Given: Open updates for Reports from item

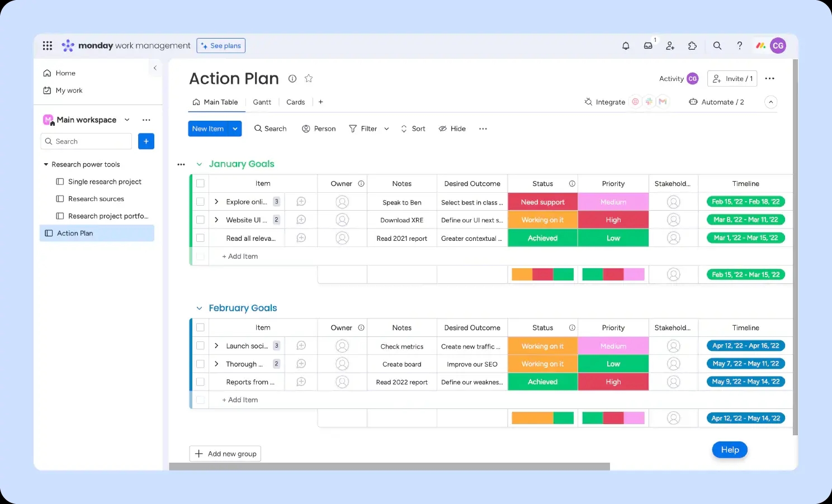Looking at the screenshot, I should (301, 382).
